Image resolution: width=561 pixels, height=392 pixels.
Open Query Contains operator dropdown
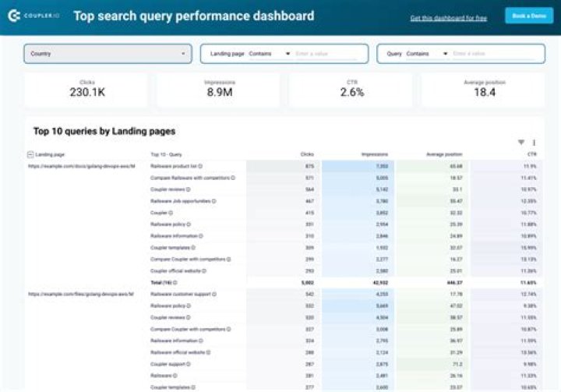[x=427, y=54]
